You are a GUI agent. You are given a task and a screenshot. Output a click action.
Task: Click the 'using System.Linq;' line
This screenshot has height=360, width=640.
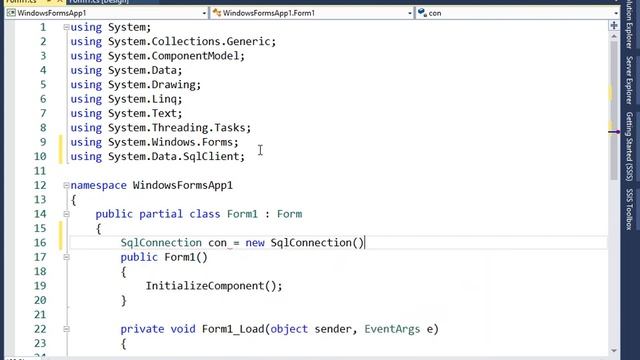pyautogui.click(x=126, y=99)
